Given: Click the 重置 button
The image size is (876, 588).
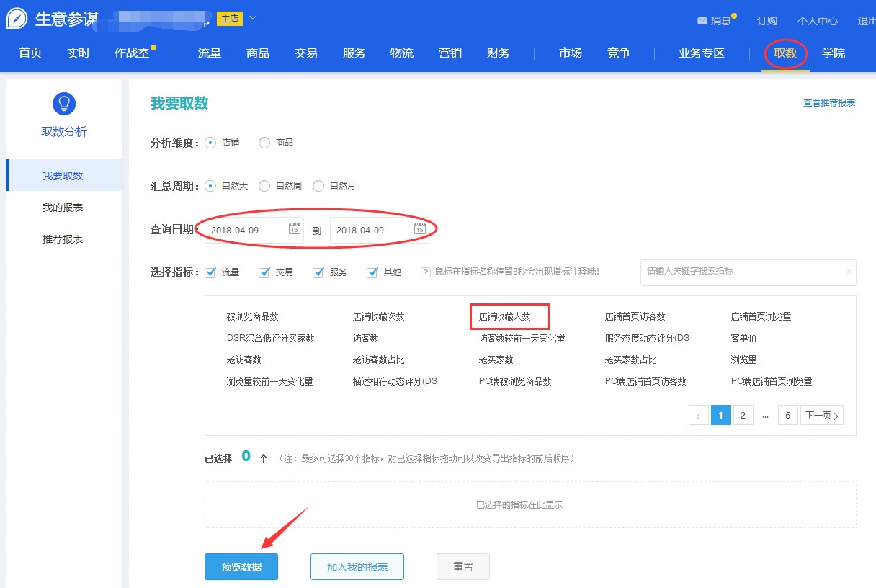Looking at the screenshot, I should [x=463, y=567].
